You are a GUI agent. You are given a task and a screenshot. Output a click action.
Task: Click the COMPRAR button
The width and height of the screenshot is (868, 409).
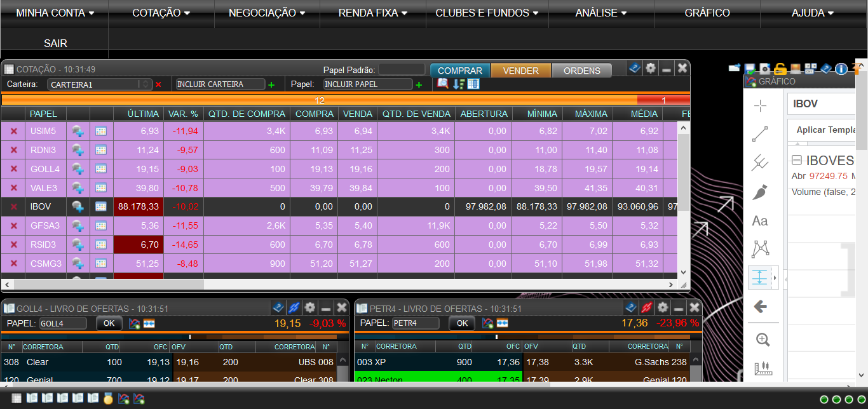pos(459,70)
